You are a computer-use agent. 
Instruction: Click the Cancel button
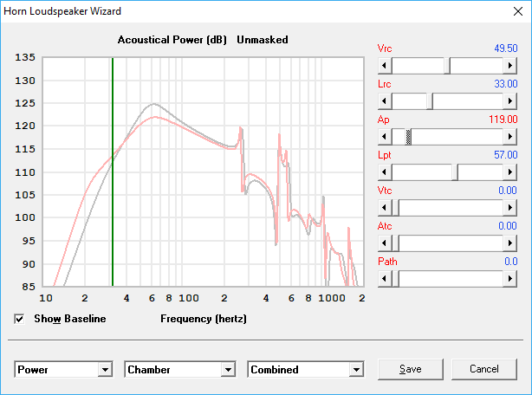484,369
